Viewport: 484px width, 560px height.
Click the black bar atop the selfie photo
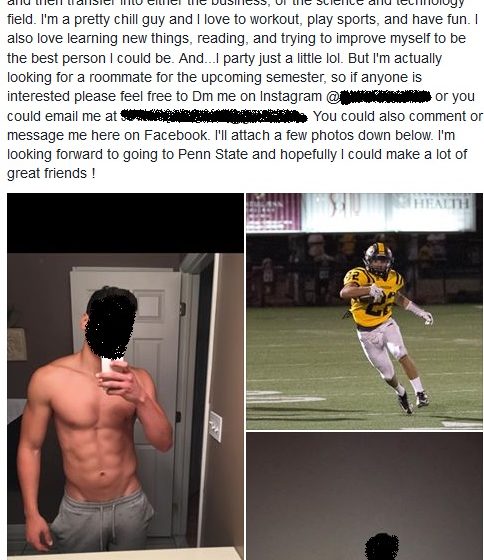125,223
